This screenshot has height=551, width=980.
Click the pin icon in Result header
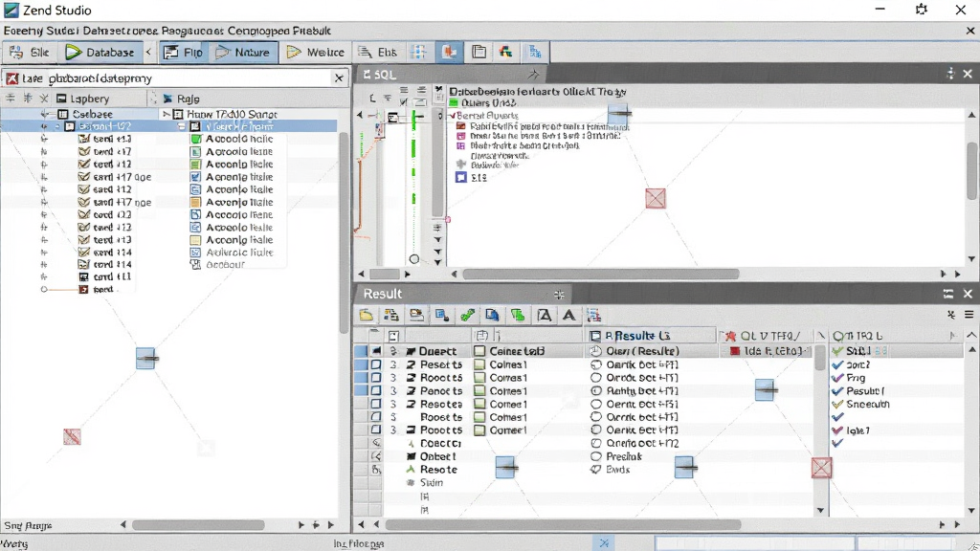[559, 295]
